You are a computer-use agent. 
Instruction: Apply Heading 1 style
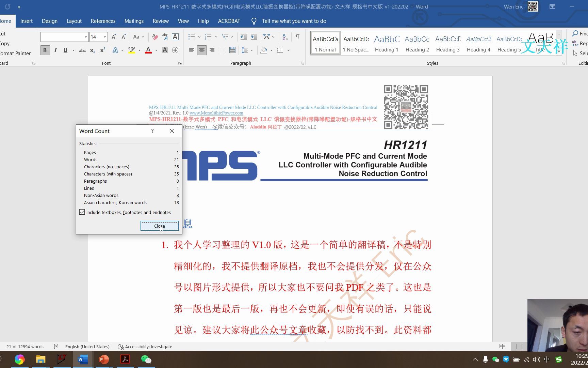point(387,43)
